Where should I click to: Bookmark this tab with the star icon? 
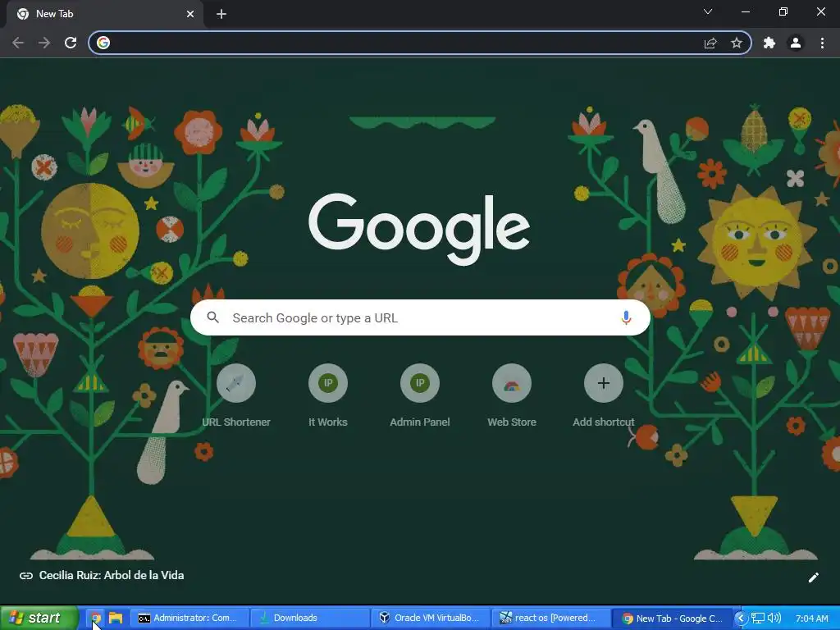[x=737, y=43]
